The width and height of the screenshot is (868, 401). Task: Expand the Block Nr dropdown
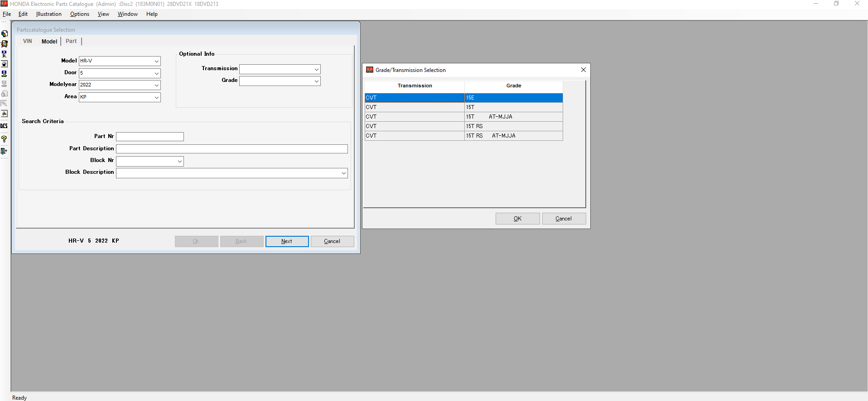tap(180, 161)
